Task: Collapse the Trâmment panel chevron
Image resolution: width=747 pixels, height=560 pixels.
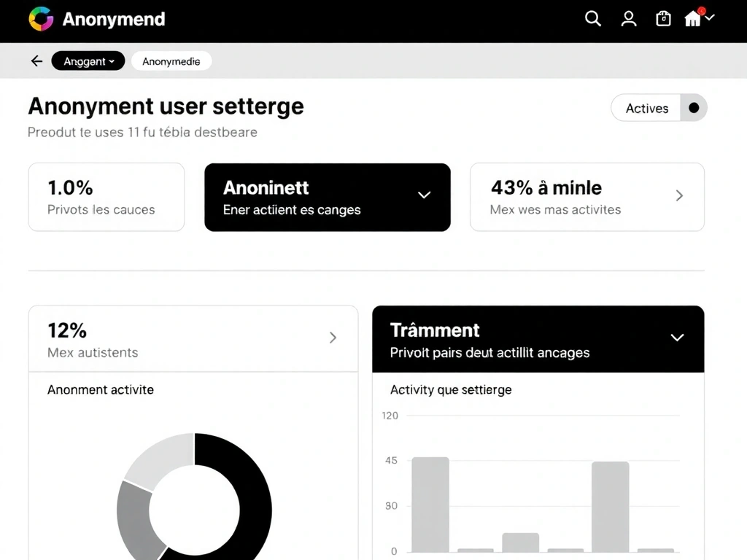Action: tap(677, 338)
